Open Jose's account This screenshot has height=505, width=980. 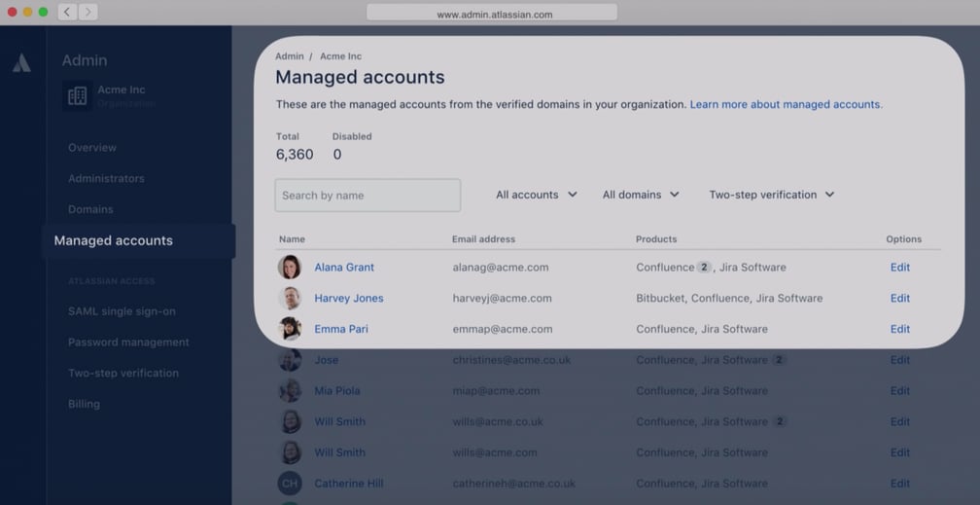point(327,360)
